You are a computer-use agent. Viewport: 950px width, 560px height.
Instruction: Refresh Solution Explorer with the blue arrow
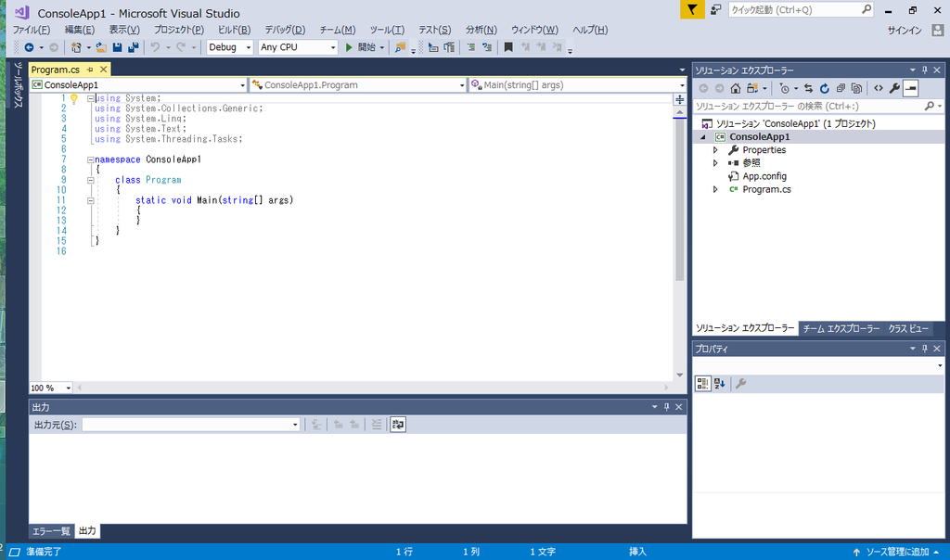[x=825, y=88]
